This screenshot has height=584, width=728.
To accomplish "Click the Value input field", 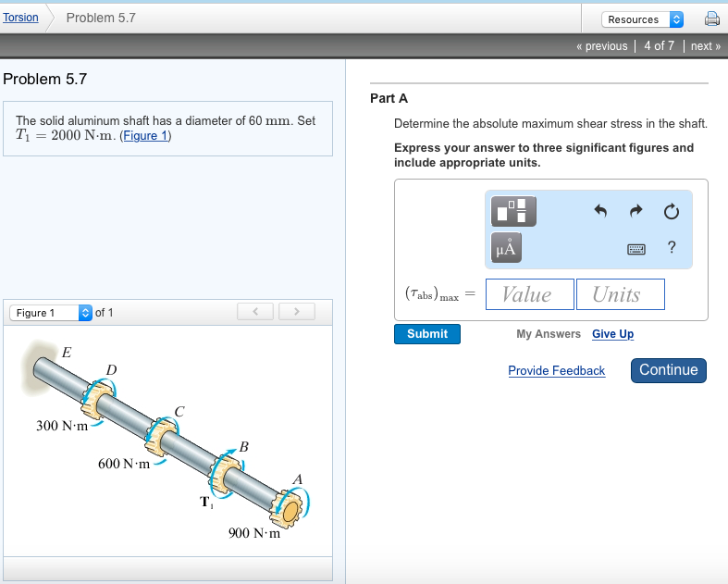I will click(x=530, y=294).
